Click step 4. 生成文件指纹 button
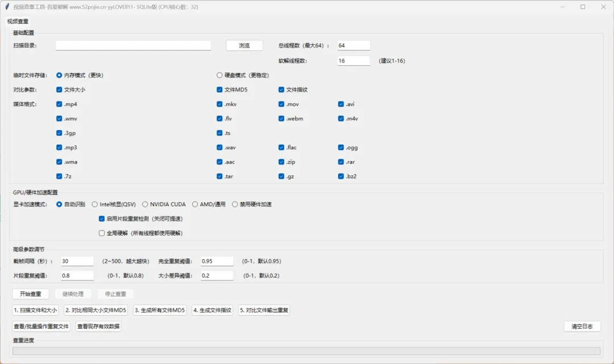Viewport: 614px width, 364px height. 212,310
